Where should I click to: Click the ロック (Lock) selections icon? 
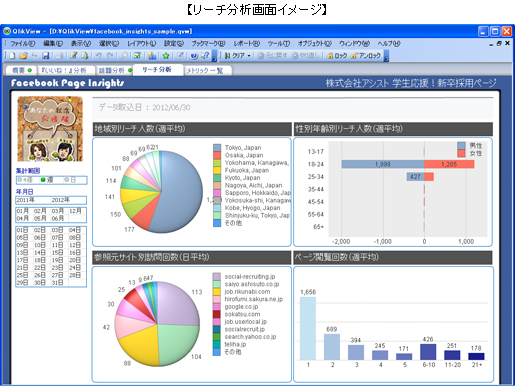[x=337, y=56]
